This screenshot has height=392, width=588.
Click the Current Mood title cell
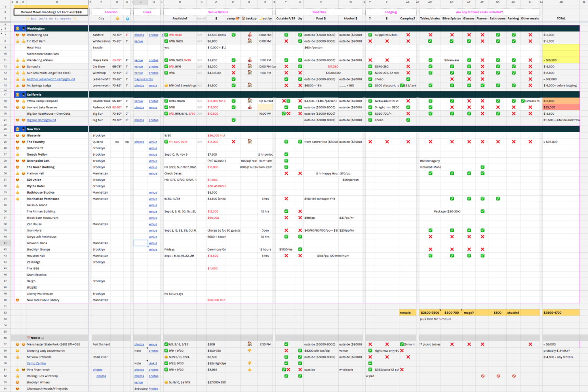coord(51,12)
